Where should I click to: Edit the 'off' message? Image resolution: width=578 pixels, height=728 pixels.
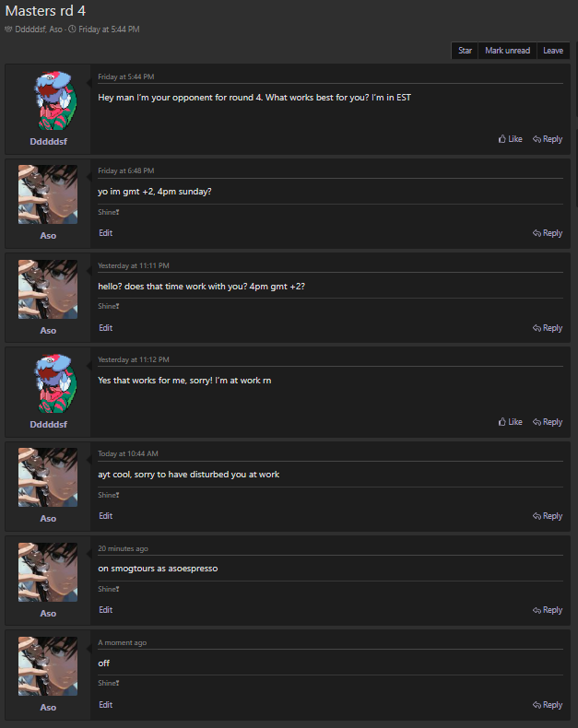[x=106, y=705]
